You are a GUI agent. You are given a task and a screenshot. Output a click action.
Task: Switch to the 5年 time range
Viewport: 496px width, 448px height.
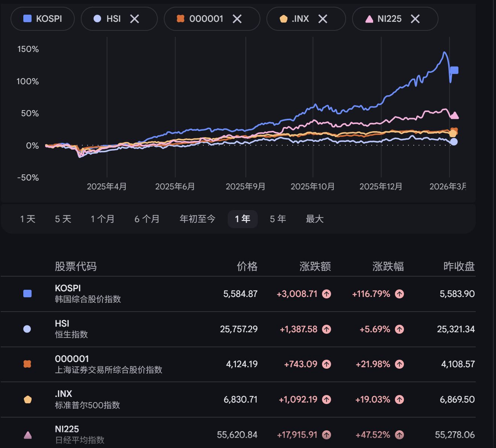[x=278, y=219]
